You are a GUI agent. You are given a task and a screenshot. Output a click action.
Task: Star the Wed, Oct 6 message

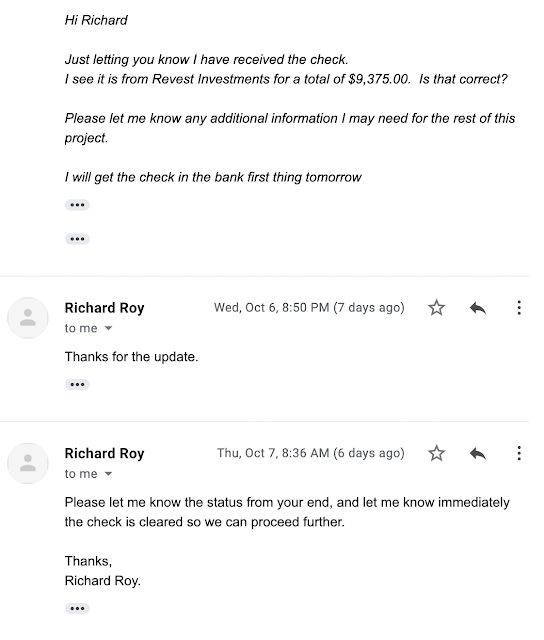[436, 307]
